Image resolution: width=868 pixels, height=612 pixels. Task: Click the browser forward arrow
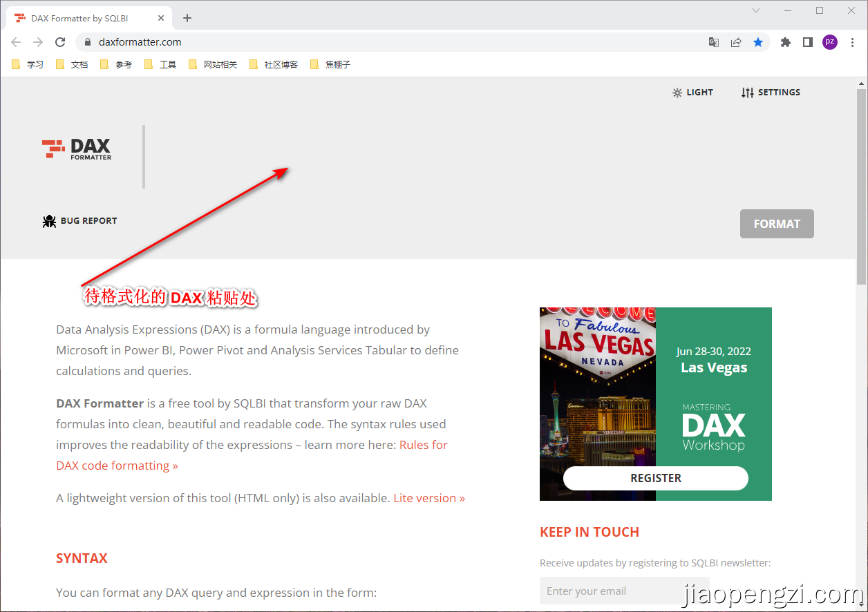pyautogui.click(x=38, y=42)
